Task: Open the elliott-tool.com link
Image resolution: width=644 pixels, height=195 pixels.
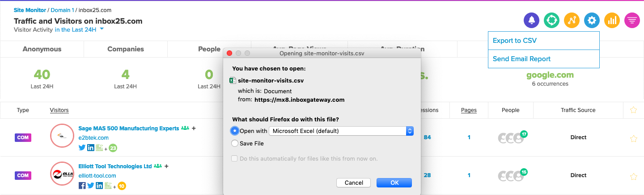Action: point(97,176)
